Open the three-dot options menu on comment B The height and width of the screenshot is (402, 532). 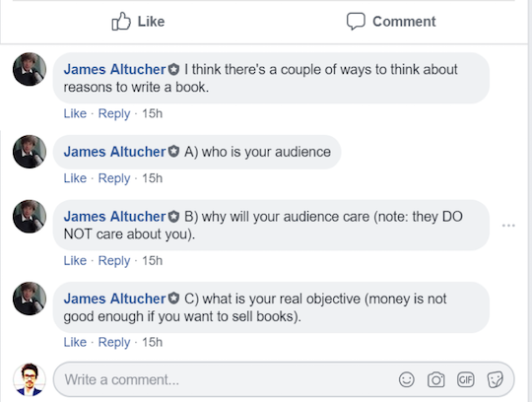tap(508, 226)
